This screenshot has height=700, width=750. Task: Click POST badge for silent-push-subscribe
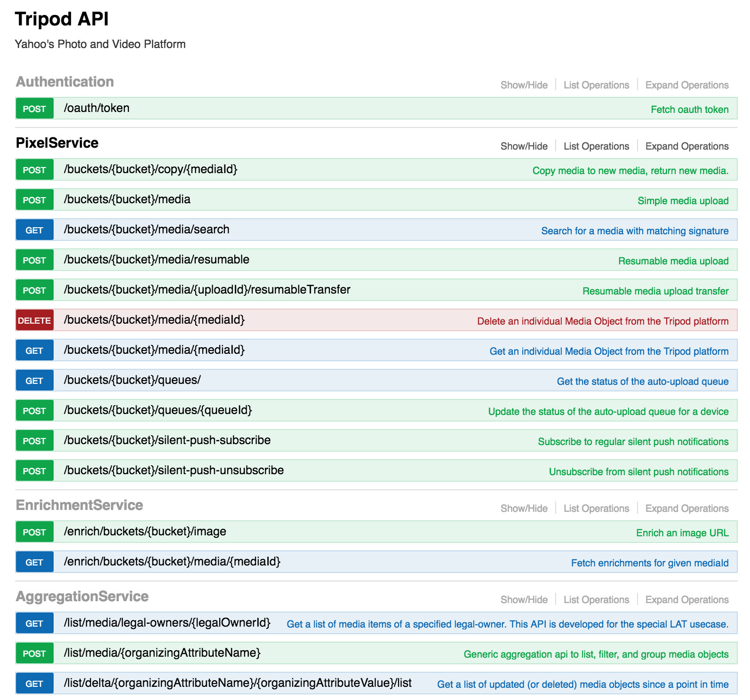[34, 441]
